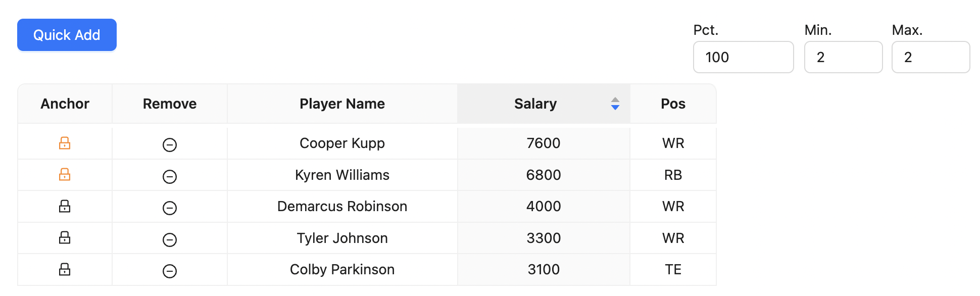Remove Colby Parkinson from the table
980x296 pixels.
(x=170, y=271)
